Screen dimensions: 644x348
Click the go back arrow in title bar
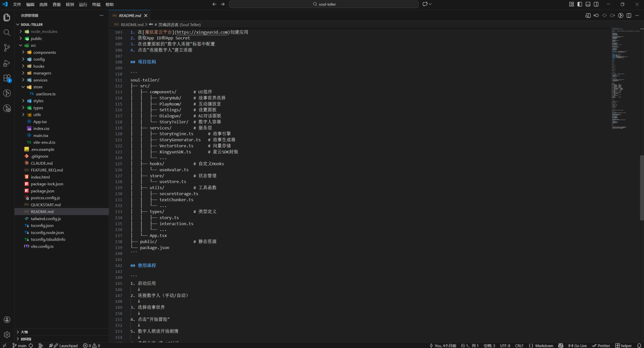click(x=214, y=4)
